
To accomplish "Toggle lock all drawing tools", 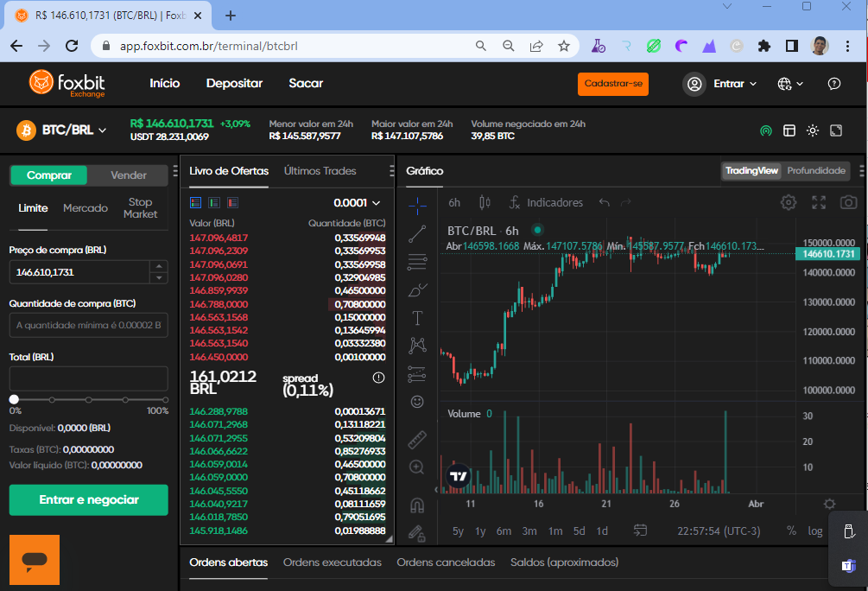I will click(x=417, y=533).
